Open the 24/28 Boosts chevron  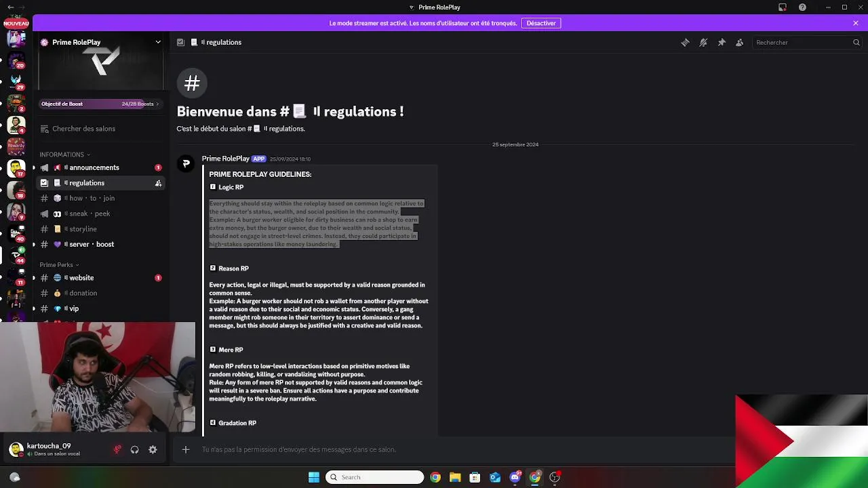coord(157,104)
